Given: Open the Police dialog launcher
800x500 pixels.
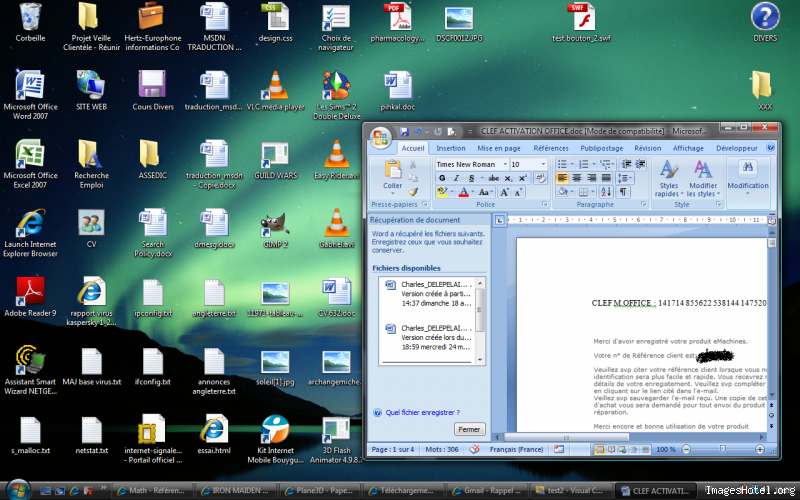Looking at the screenshot, I should click(x=544, y=204).
